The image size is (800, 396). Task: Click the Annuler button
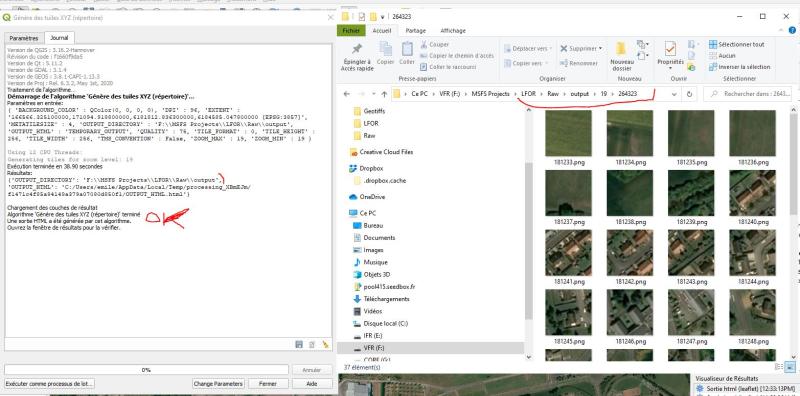pos(312,369)
